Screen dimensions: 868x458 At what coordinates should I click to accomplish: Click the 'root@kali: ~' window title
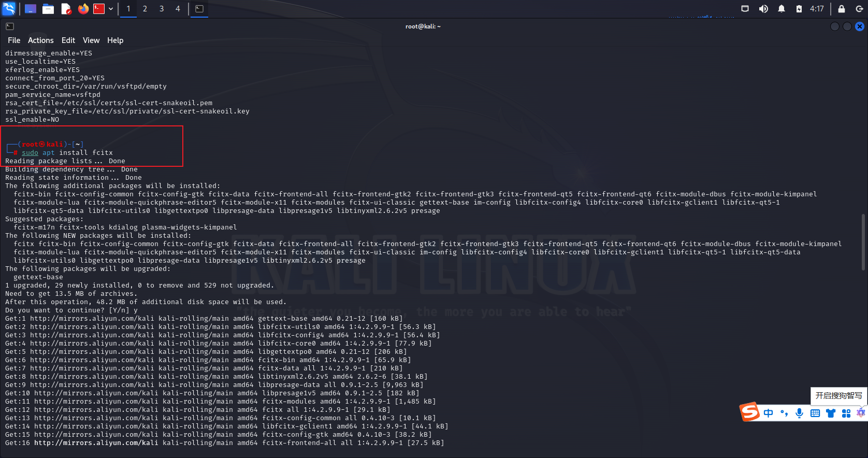tap(423, 26)
